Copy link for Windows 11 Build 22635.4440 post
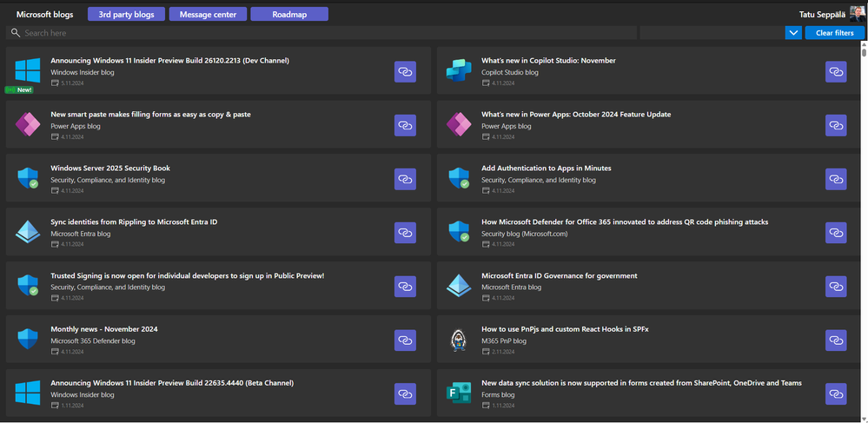The width and height of the screenshot is (868, 423). click(405, 393)
